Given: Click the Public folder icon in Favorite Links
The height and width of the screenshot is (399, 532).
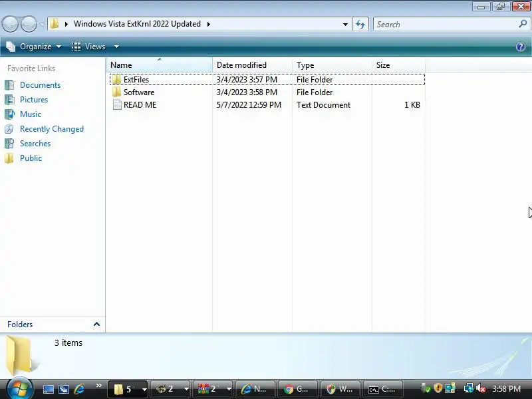Looking at the screenshot, I should (x=9, y=158).
